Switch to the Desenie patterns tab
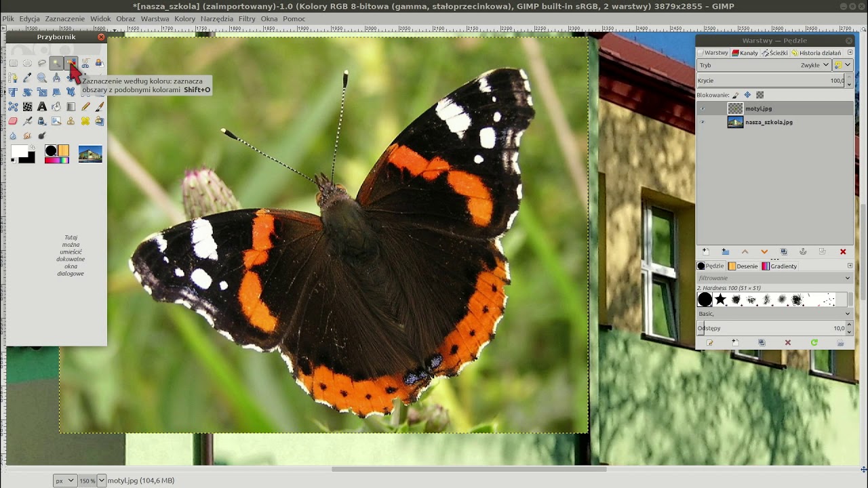Screen dimensions: 868x488 [743, 266]
